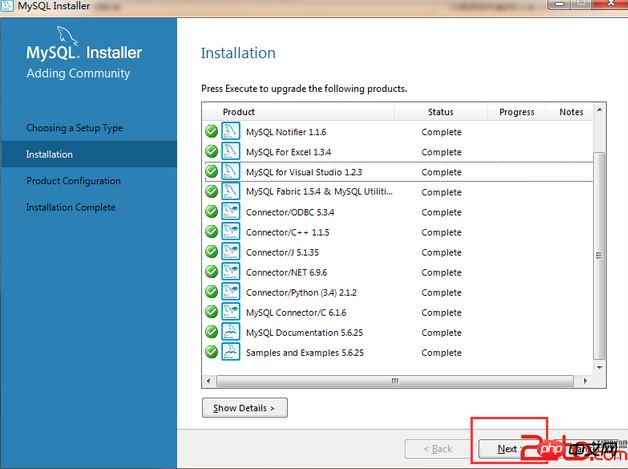Click the MySQL Notifier 1.1.6 product icon
The width and height of the screenshot is (628, 469).
click(231, 131)
